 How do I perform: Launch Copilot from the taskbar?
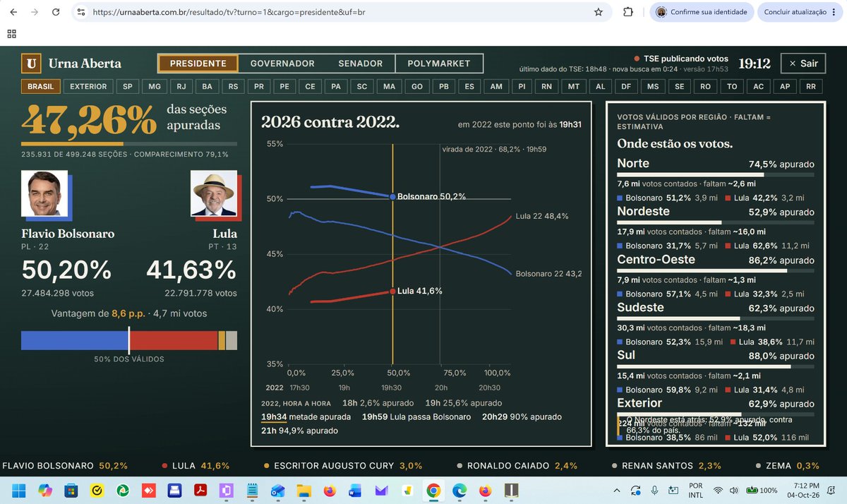click(45, 490)
